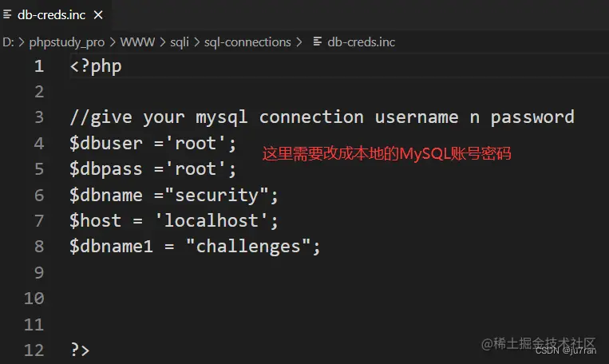The image size is (609, 364).
Task: Click the $dbname variable on line 6
Action: pos(106,195)
